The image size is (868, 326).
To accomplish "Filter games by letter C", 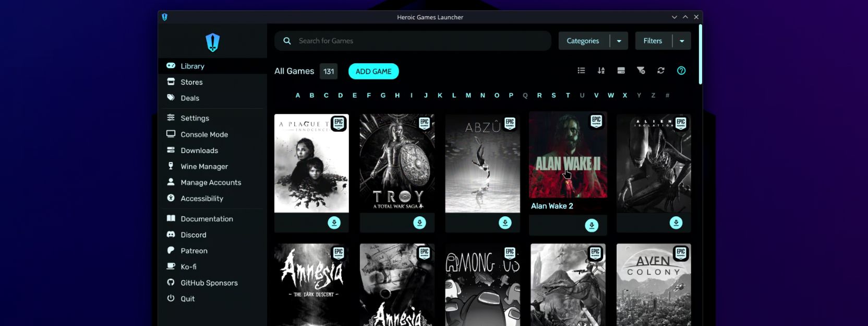I will click(326, 95).
